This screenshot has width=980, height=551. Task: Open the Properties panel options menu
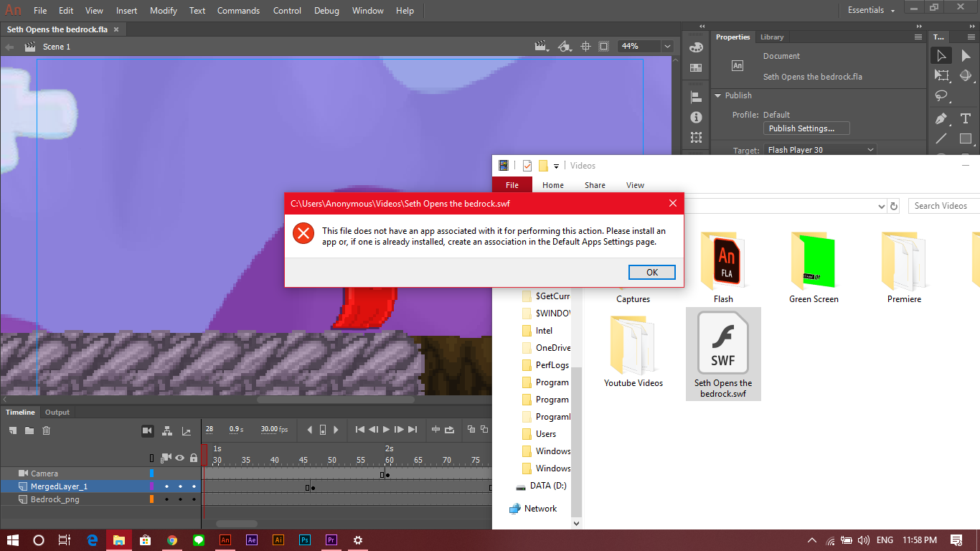click(918, 37)
